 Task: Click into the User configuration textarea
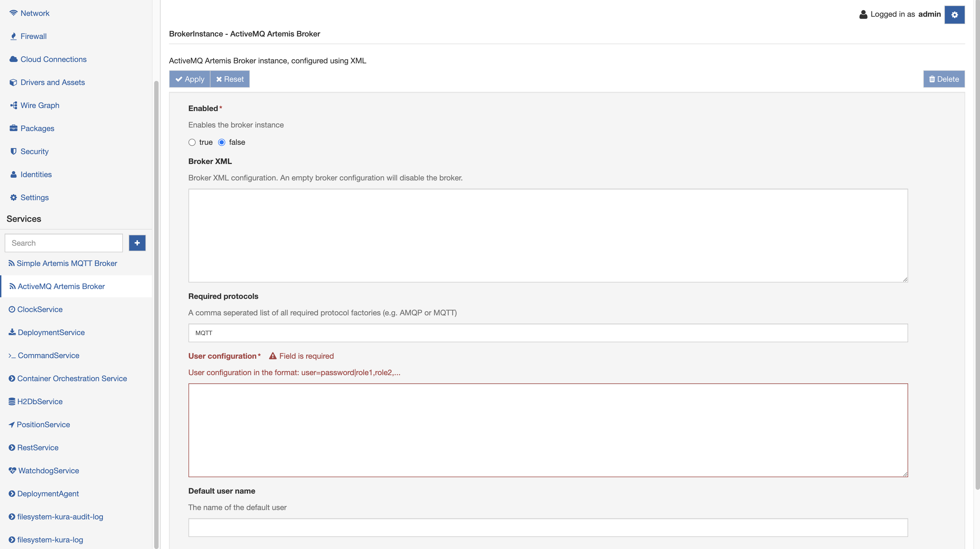point(548,430)
